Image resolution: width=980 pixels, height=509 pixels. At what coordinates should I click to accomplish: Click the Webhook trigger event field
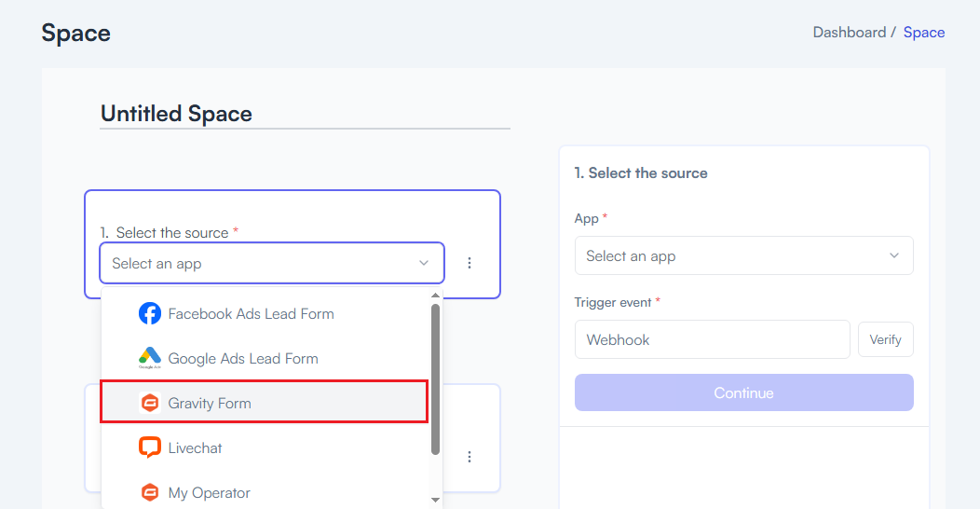[712, 339]
